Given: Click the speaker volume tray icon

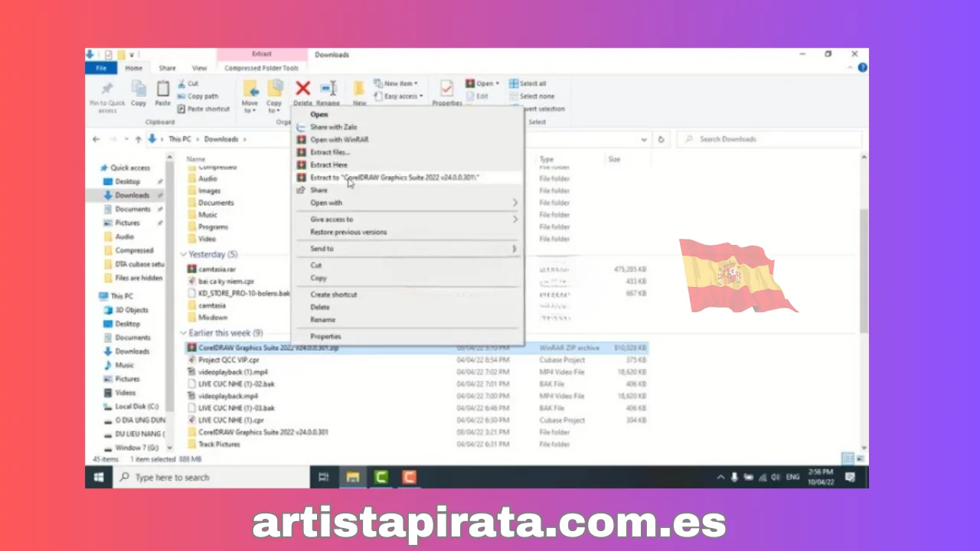Looking at the screenshot, I should (777, 477).
